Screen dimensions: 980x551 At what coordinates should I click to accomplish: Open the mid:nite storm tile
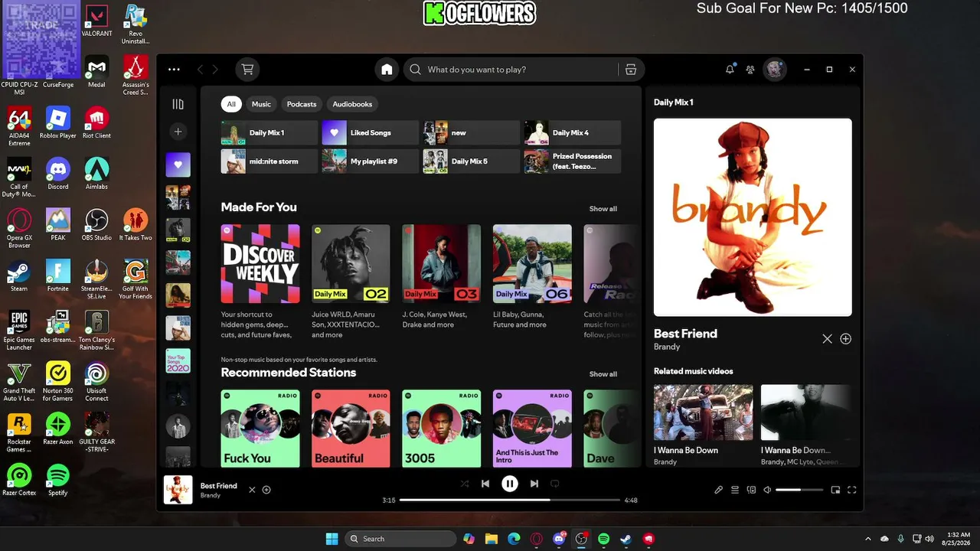click(x=269, y=161)
